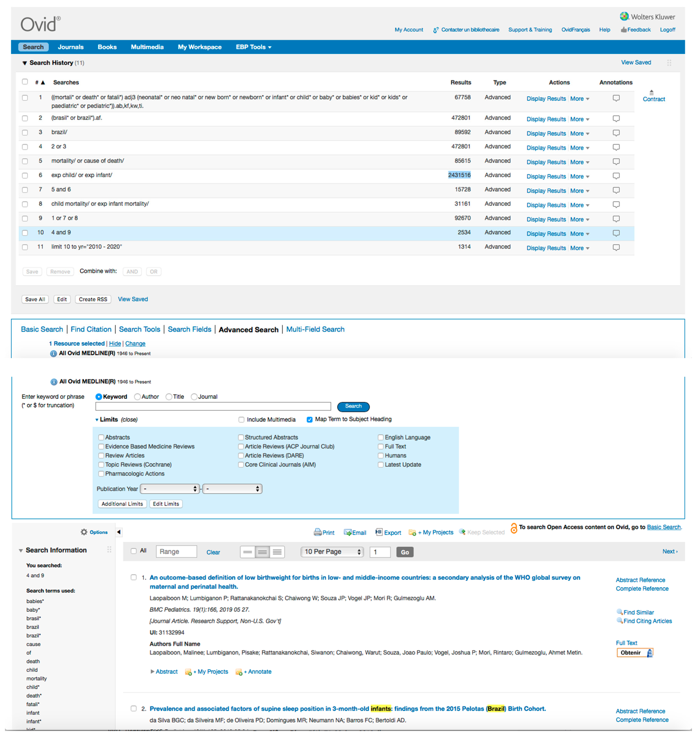Open the Journals tab
700x741 pixels.
pos(71,47)
